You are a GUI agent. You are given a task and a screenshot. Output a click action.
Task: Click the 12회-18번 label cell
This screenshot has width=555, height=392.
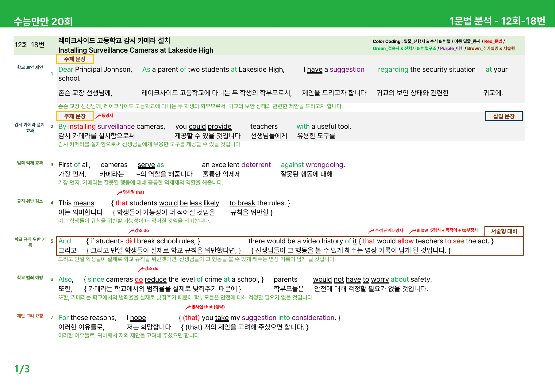click(x=29, y=45)
